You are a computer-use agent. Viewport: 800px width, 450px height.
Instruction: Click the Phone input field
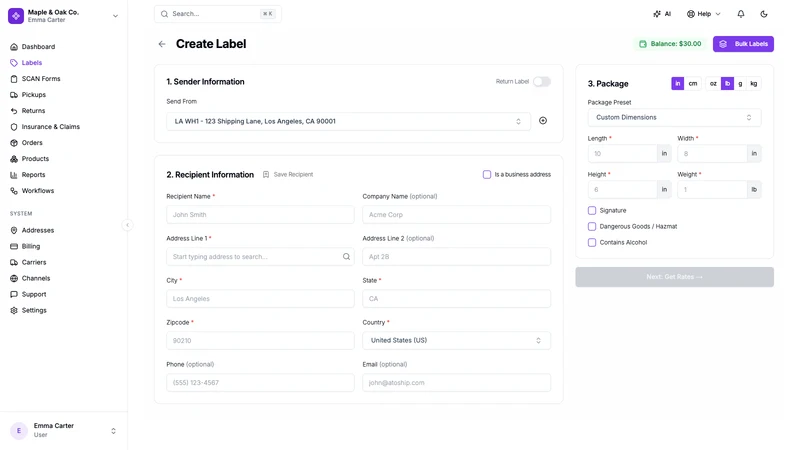click(x=260, y=383)
